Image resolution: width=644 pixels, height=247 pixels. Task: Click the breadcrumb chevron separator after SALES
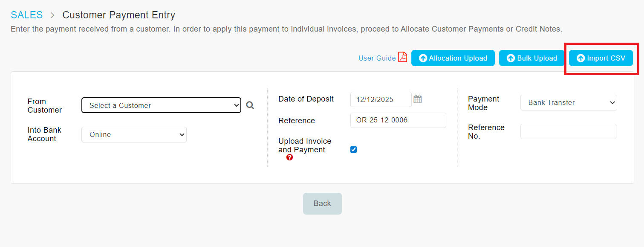point(52,15)
